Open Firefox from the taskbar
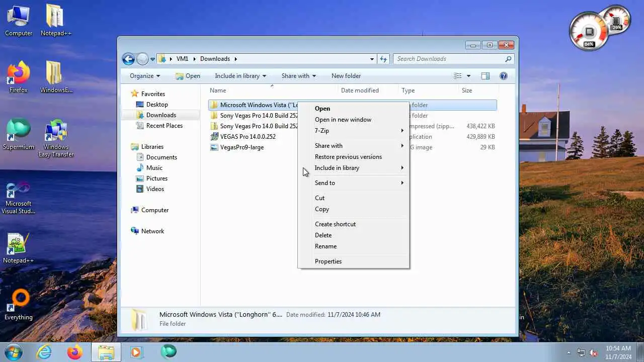Viewport: 644px width, 362px height. pyautogui.click(x=75, y=352)
